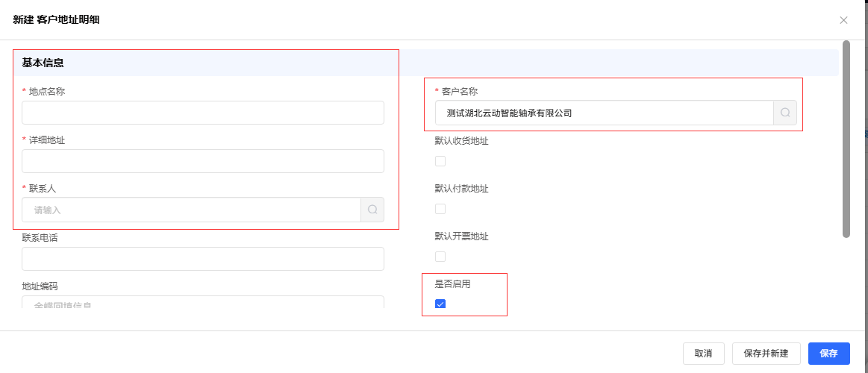The image size is (868, 373).
Task: Uncheck the 是否启用 checkbox
Action: point(440,304)
